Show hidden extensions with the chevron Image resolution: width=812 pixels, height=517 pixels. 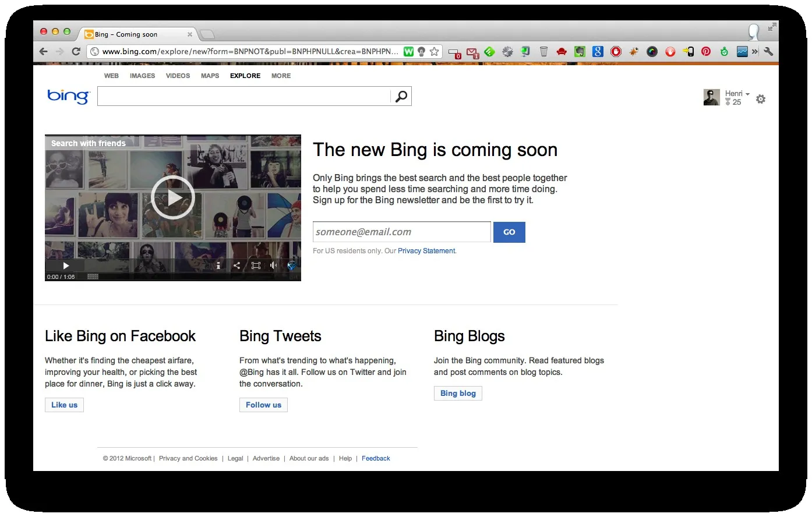(x=755, y=51)
